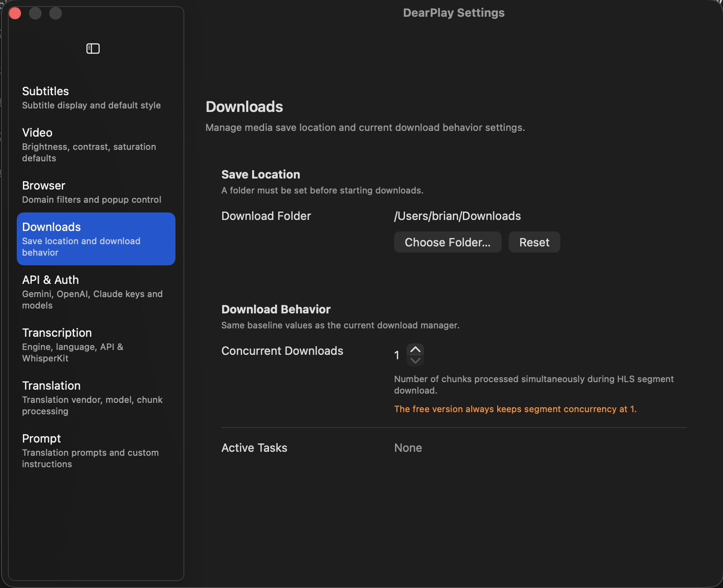Image resolution: width=723 pixels, height=588 pixels.
Task: Click the Save Location heading
Action: (x=261, y=175)
